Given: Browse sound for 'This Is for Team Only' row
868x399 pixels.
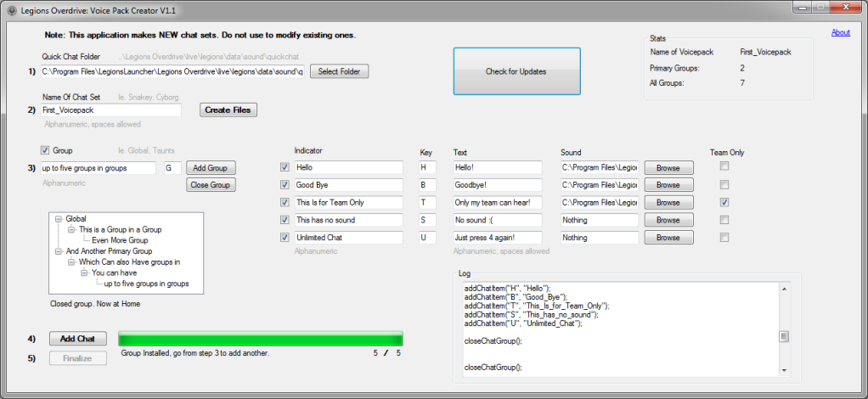Looking at the screenshot, I should pos(668,203).
